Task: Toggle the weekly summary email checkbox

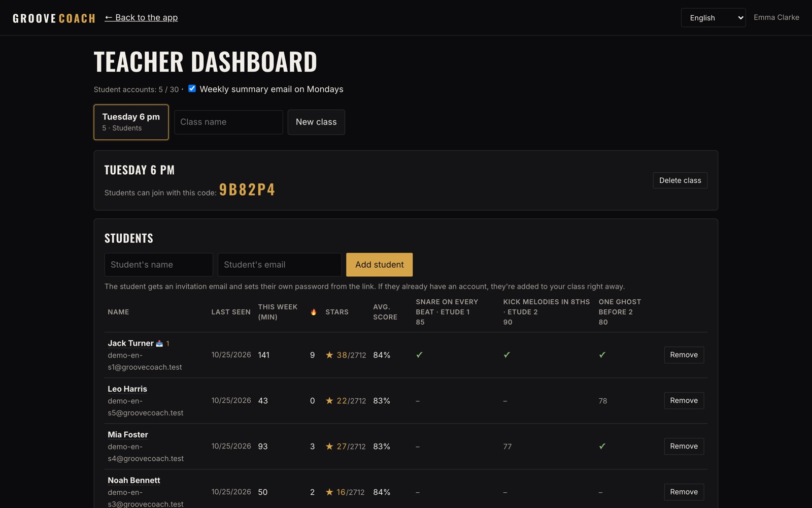Action: click(x=192, y=88)
